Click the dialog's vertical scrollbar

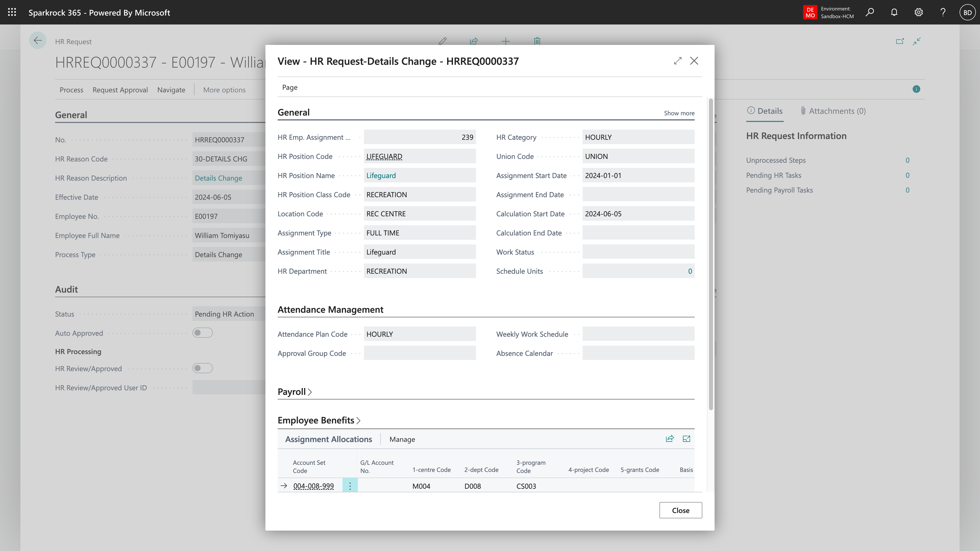coord(710,255)
